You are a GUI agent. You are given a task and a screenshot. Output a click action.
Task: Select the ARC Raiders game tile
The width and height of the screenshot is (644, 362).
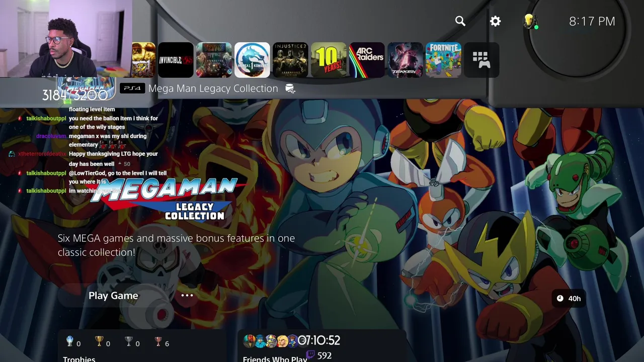coord(367,60)
